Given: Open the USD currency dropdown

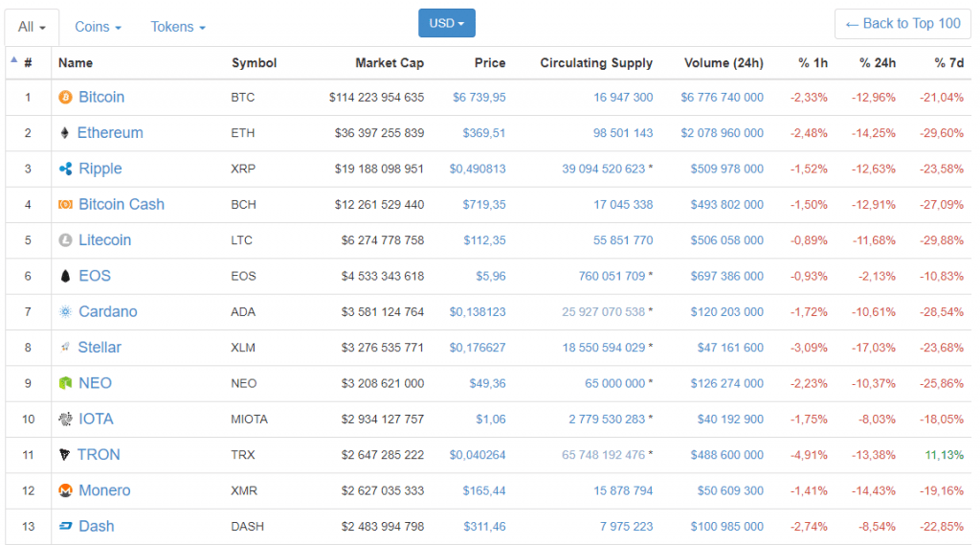Looking at the screenshot, I should coord(446,23).
